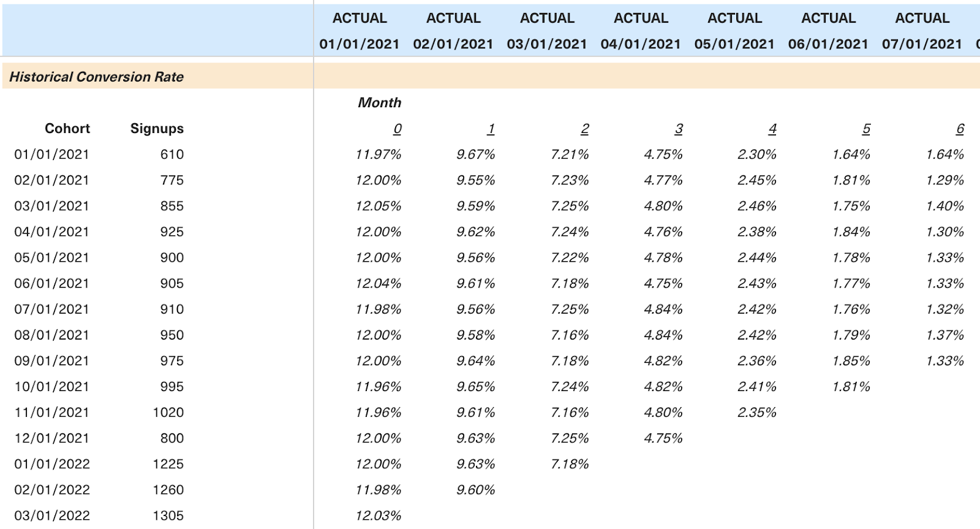Click the ACTUAL 01/01/2021 column header
980x529 pixels.
(x=360, y=31)
